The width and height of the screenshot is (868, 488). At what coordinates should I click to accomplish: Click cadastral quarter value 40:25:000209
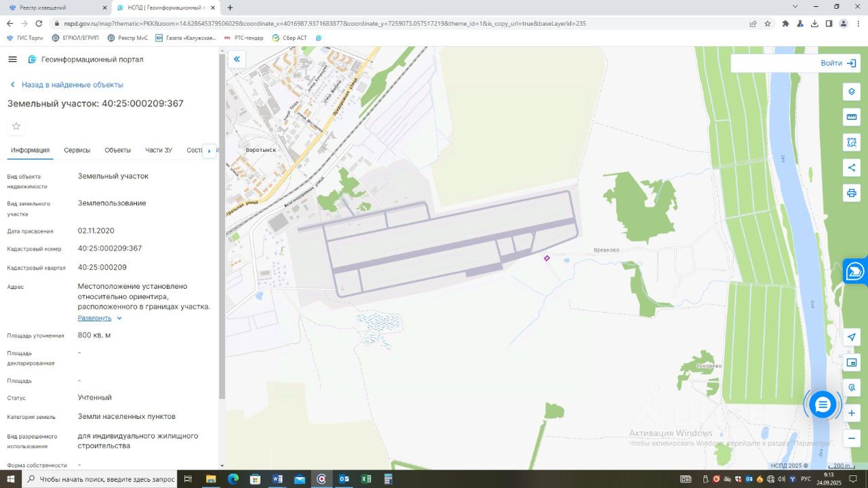102,267
